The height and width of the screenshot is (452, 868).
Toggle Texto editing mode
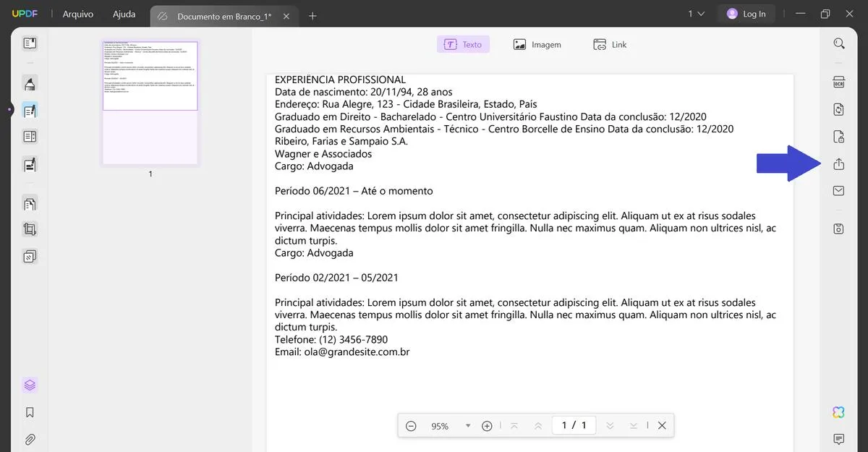tap(463, 43)
